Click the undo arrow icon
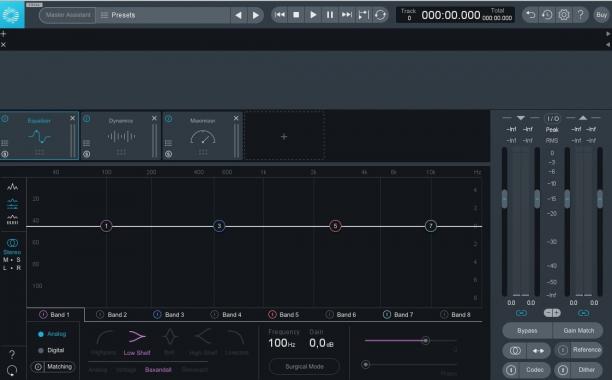This screenshot has height=380, width=612. (x=530, y=15)
